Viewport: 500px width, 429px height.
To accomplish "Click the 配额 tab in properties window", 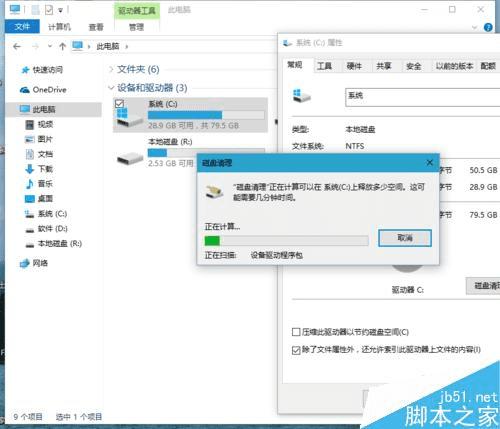I will click(x=488, y=66).
